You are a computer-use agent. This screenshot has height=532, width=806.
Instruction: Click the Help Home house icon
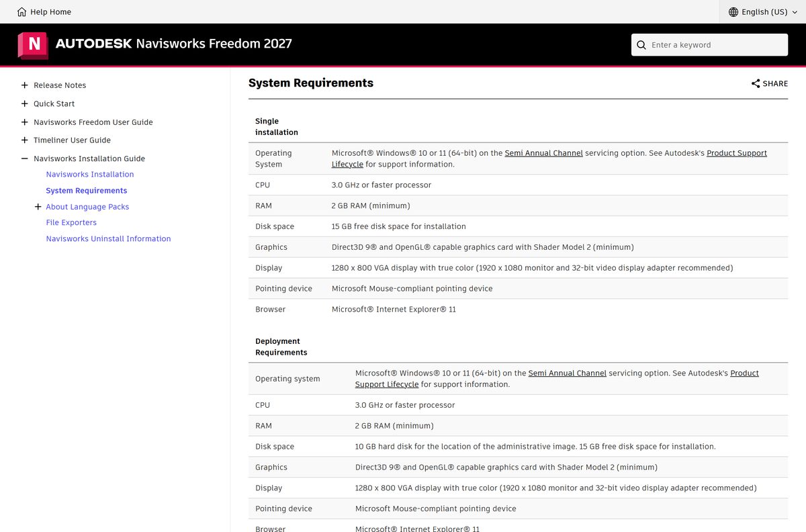coord(22,11)
